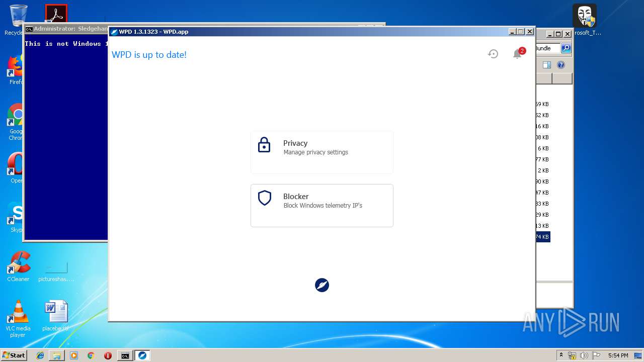This screenshot has width=644, height=362.
Task: Click the 5:54 PM clock
Action: [618, 355]
